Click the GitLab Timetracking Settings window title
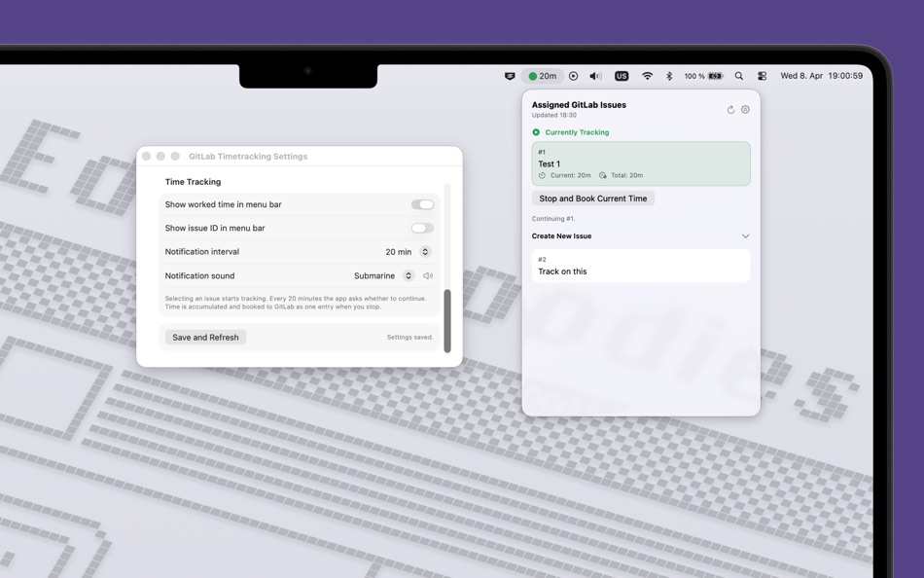924x578 pixels. [x=248, y=157]
